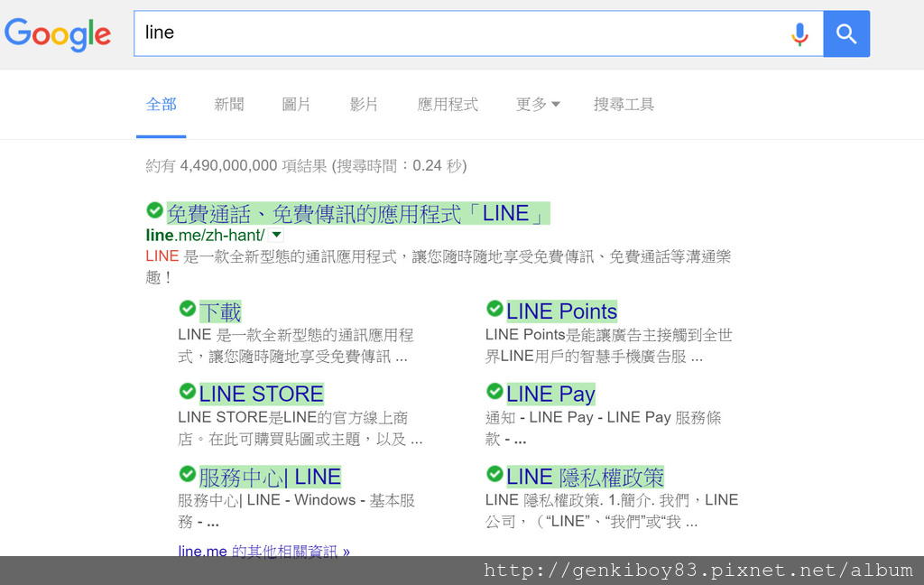The width and height of the screenshot is (924, 585).
Task: Click green check icon beside LINE 隱私權政策
Action: 495,474
